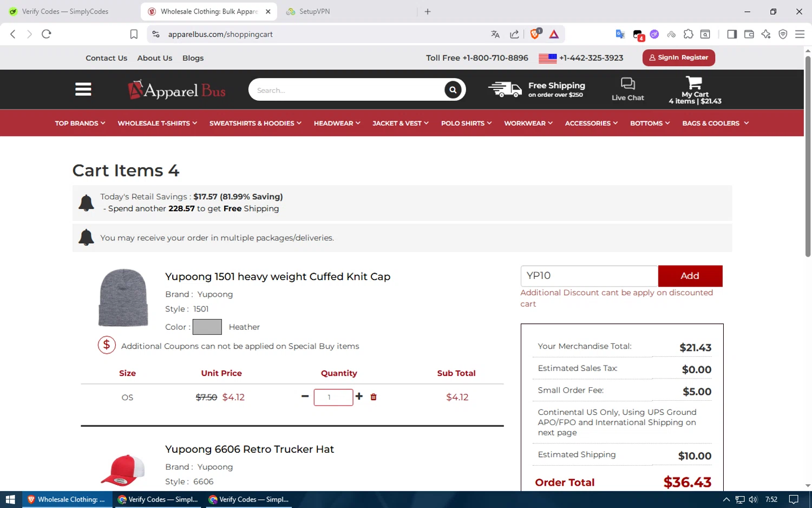The width and height of the screenshot is (812, 508).
Task: Click the Heather color swatch
Action: pyautogui.click(x=207, y=327)
